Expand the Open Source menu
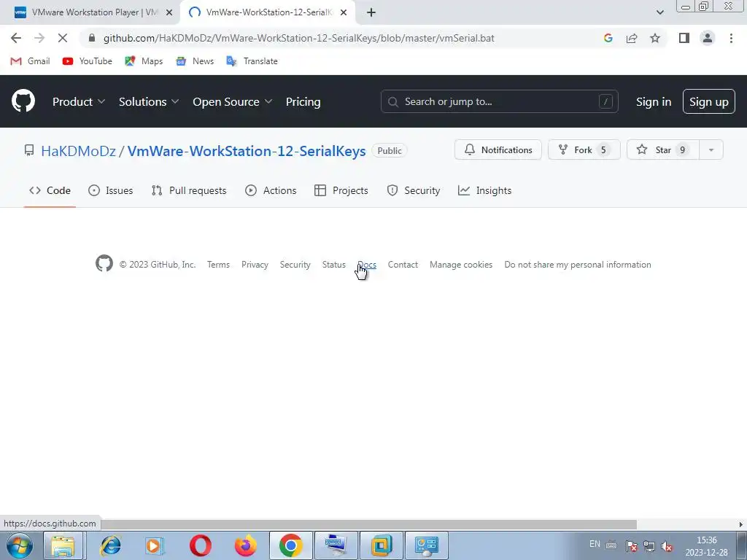This screenshot has height=560, width=747. [233, 102]
